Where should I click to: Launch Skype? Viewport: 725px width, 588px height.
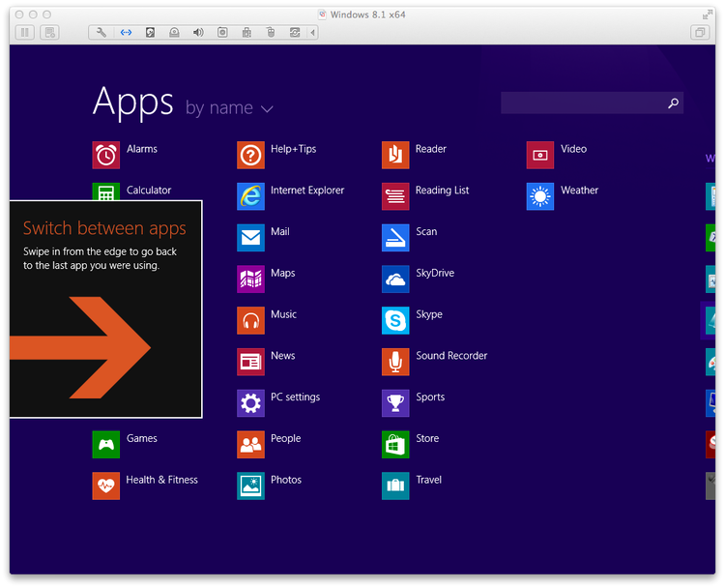coord(395,320)
